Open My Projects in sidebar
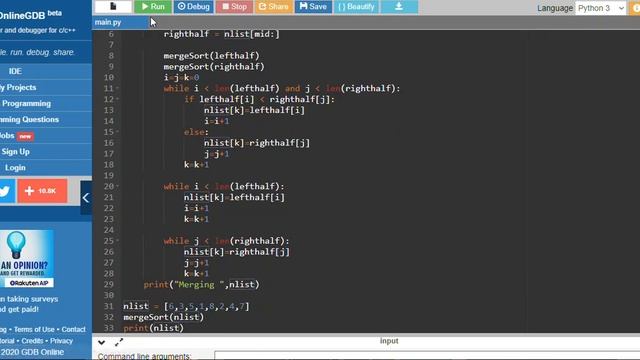 coord(18,87)
